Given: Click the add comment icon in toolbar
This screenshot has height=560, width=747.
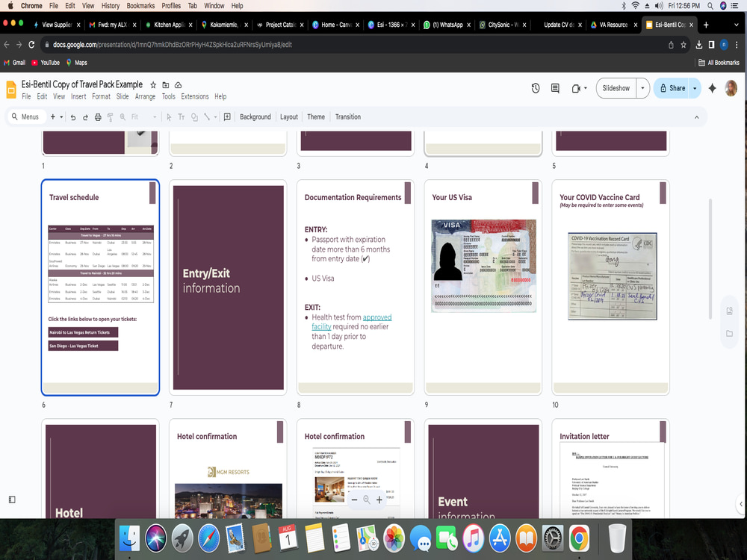Looking at the screenshot, I should (x=227, y=117).
